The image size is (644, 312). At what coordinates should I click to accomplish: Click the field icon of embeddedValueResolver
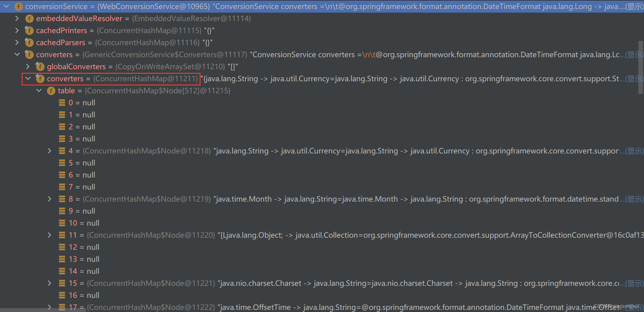29,19
